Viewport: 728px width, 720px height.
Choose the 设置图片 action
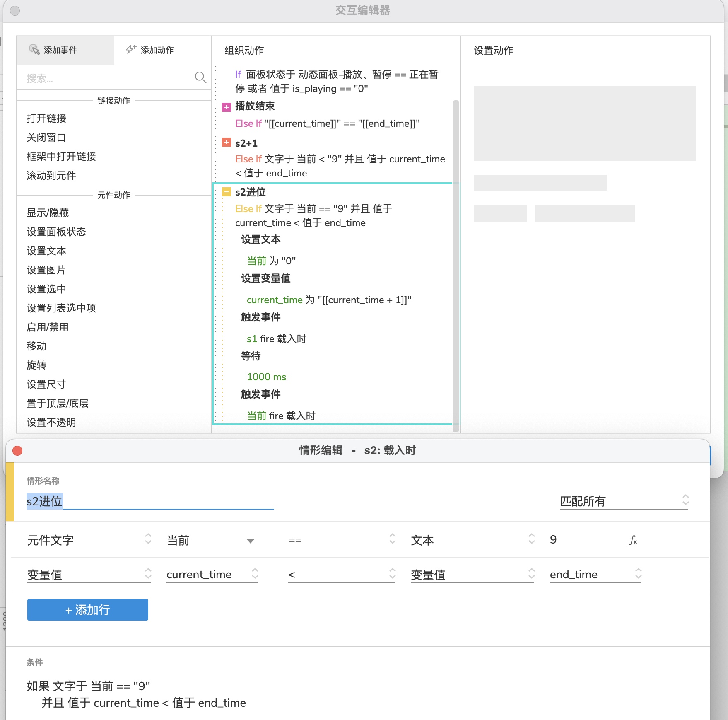[46, 270]
